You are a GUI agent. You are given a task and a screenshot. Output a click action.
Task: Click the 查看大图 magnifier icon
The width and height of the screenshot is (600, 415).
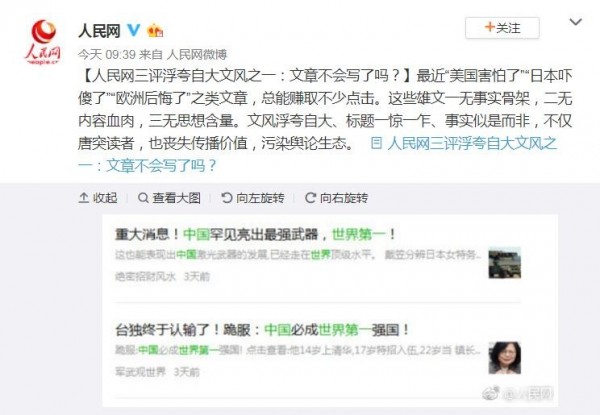[x=143, y=198]
